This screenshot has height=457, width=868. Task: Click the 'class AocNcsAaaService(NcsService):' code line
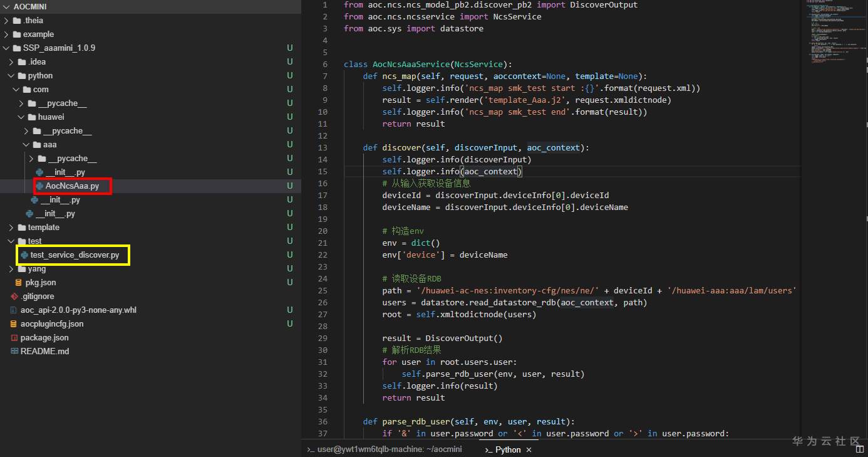(428, 64)
